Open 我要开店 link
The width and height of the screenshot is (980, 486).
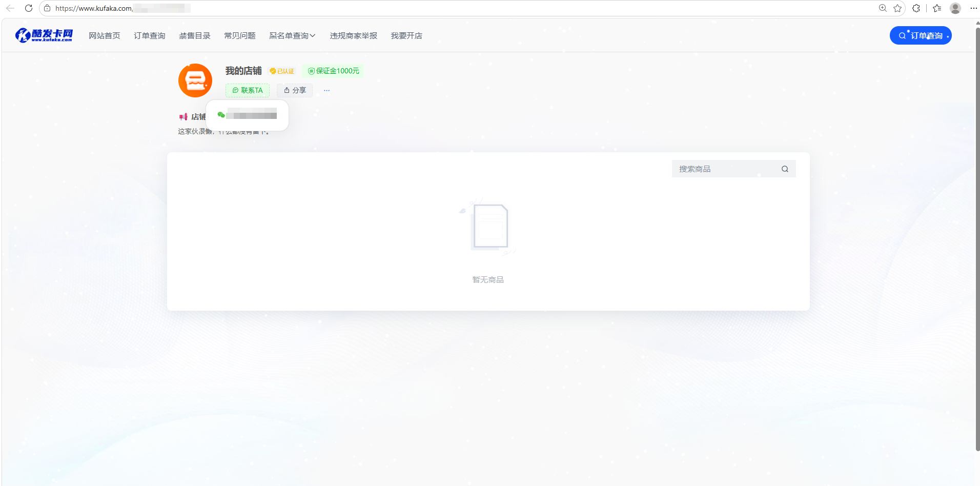(x=406, y=35)
